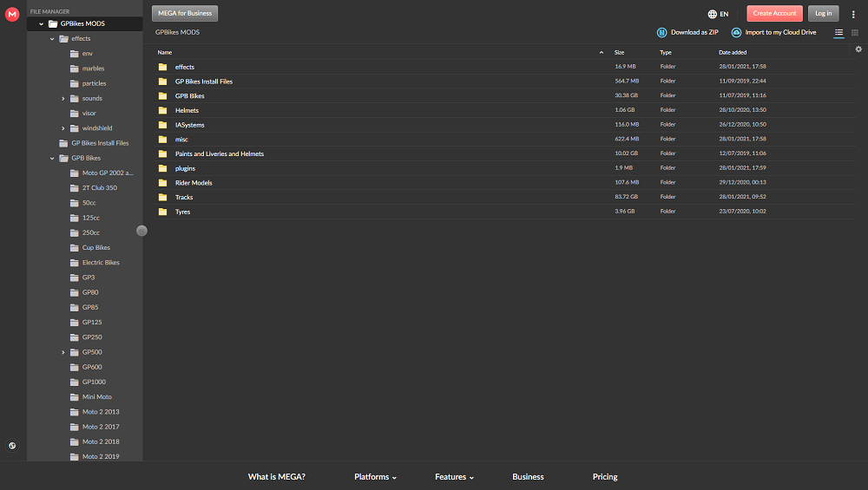Click the GP1000 folder icon in the tree

point(74,382)
